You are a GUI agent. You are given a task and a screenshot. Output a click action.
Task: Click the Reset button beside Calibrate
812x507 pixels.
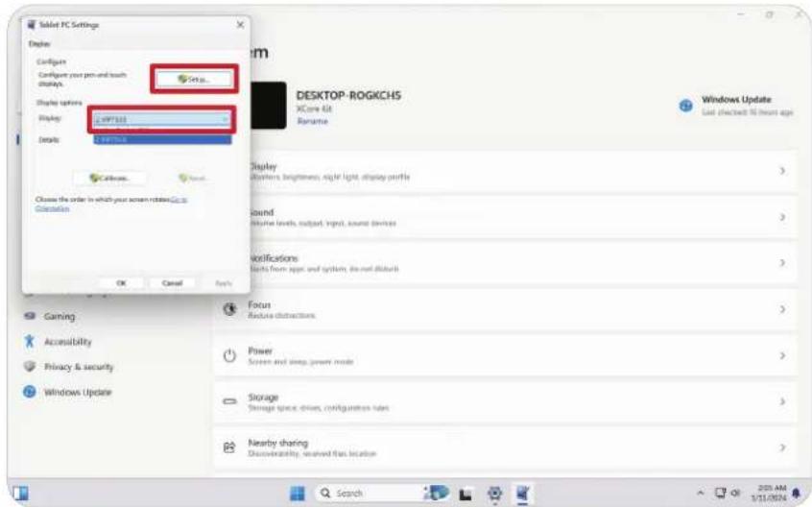(192, 179)
